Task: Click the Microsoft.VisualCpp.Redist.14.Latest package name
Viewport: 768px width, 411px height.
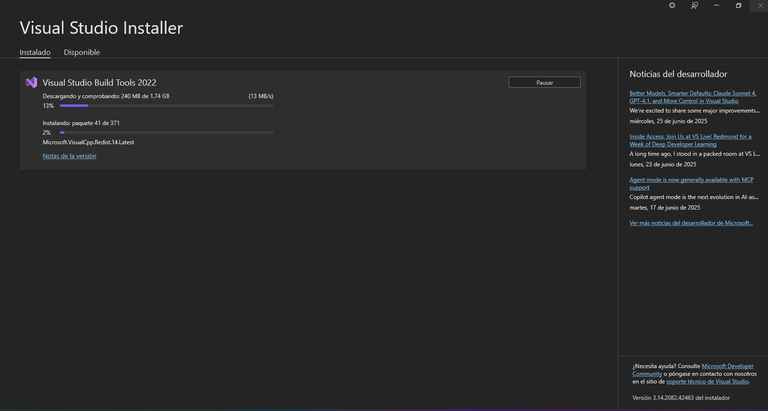Action: point(88,142)
